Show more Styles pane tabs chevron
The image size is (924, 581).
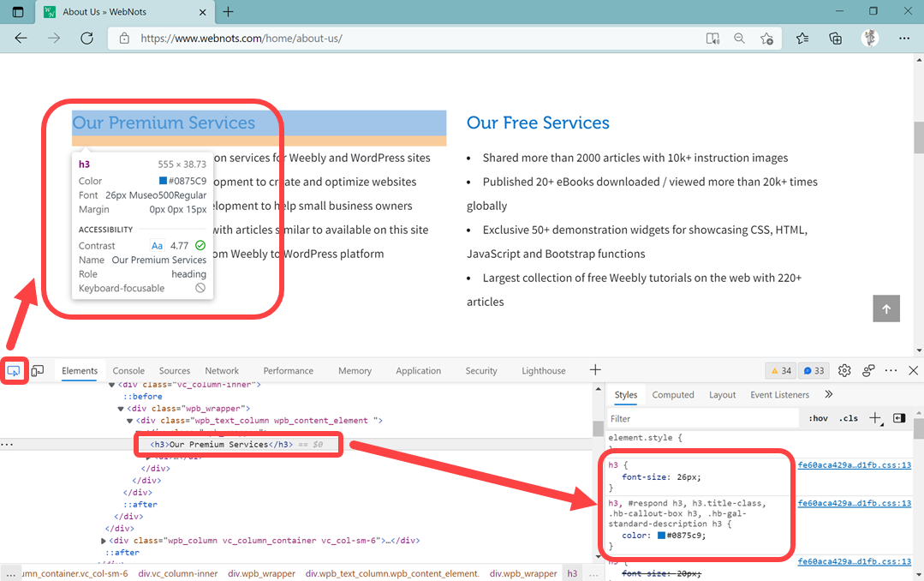(828, 395)
